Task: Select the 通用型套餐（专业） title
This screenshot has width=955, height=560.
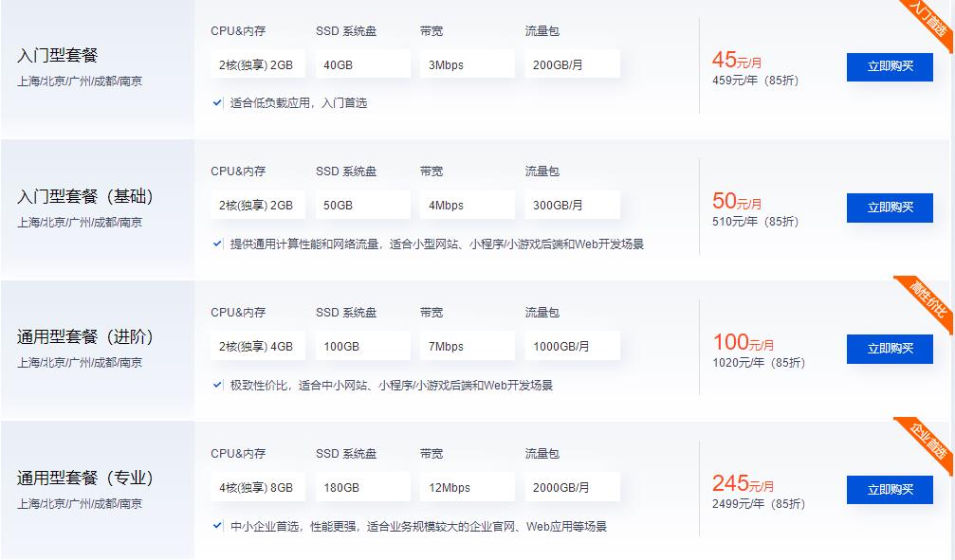Action: pyautogui.click(x=84, y=478)
